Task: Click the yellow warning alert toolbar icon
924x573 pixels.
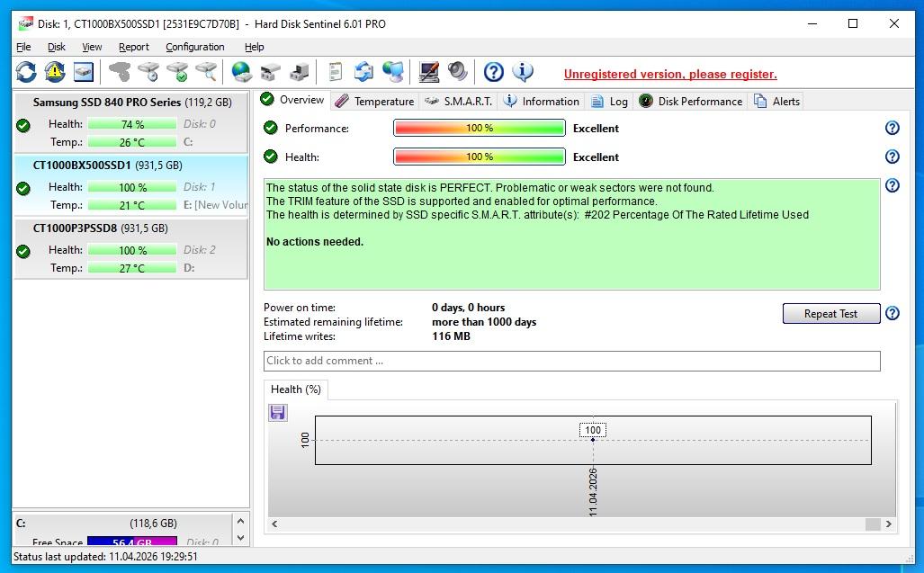Action: 55,72
